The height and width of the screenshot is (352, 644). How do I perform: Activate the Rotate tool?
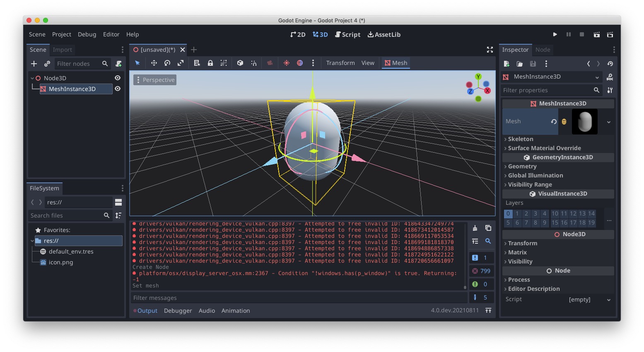167,63
